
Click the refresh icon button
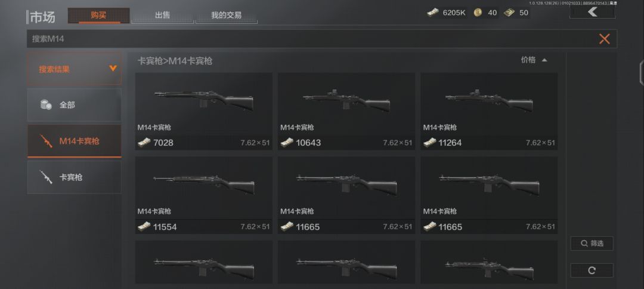pyautogui.click(x=592, y=270)
